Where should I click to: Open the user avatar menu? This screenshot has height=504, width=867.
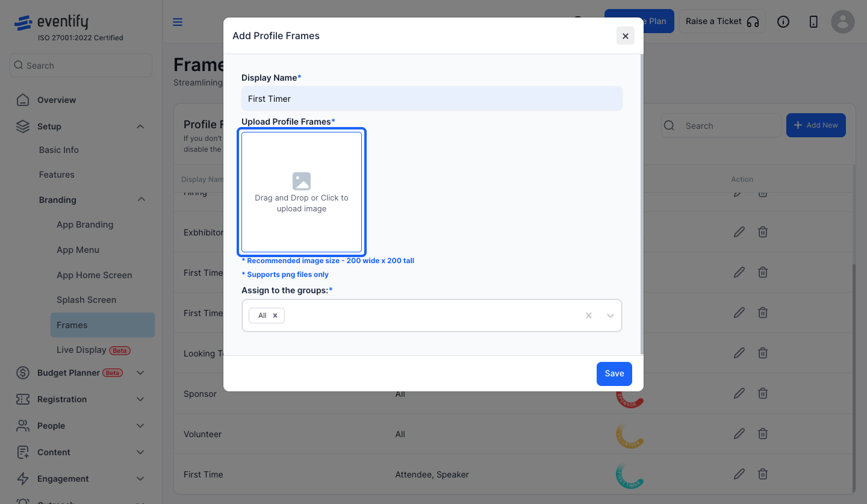[843, 22]
